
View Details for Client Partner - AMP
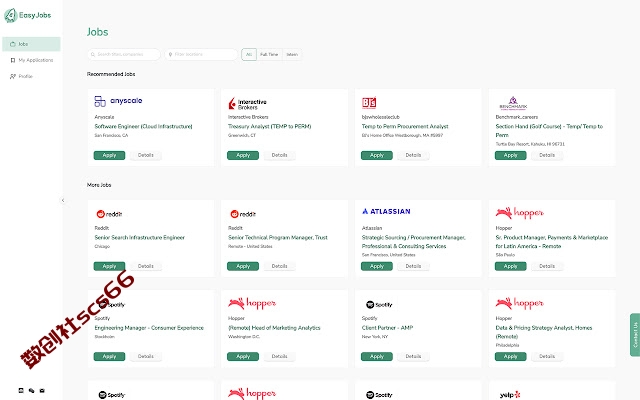(x=413, y=356)
